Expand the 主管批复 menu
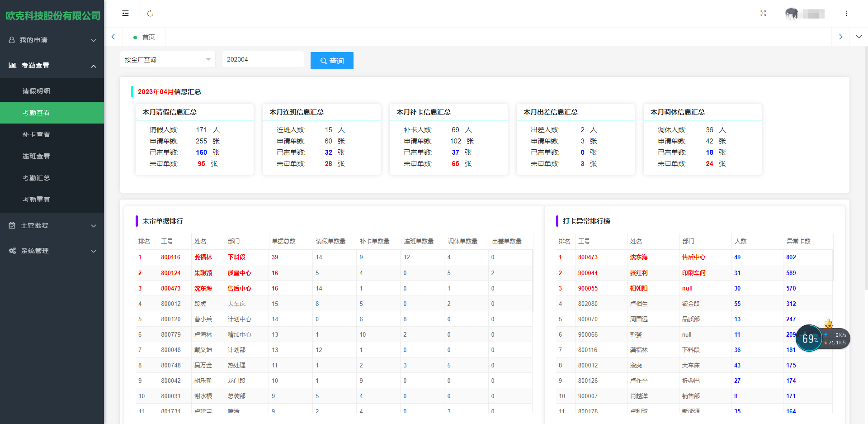Image resolution: width=868 pixels, height=424 pixels. [x=52, y=225]
